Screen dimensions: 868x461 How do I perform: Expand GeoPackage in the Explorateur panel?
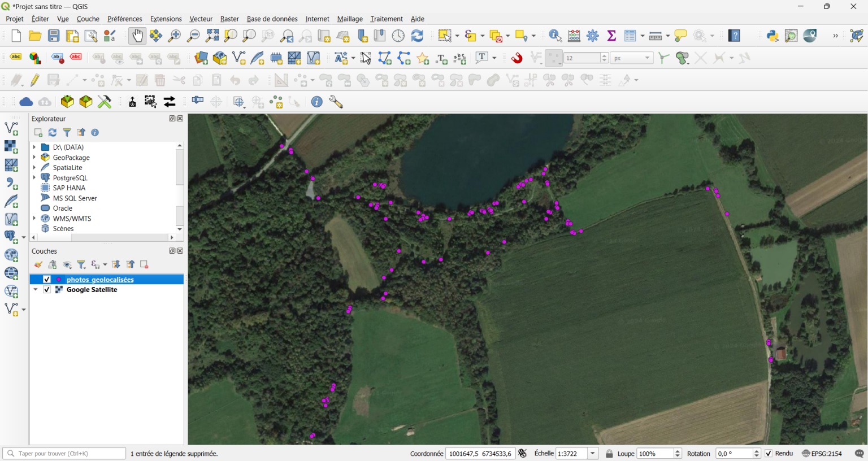tap(35, 157)
